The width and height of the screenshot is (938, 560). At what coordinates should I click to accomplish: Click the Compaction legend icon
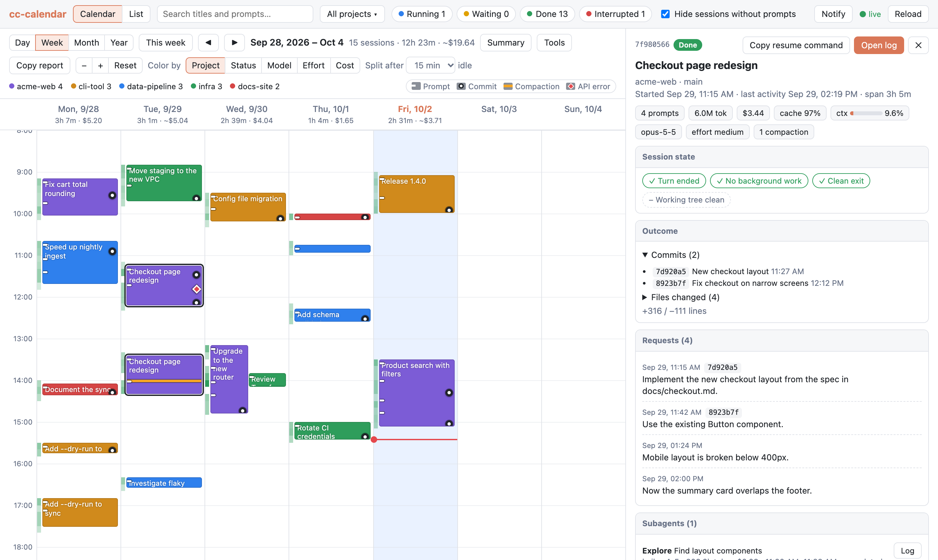pyautogui.click(x=508, y=86)
